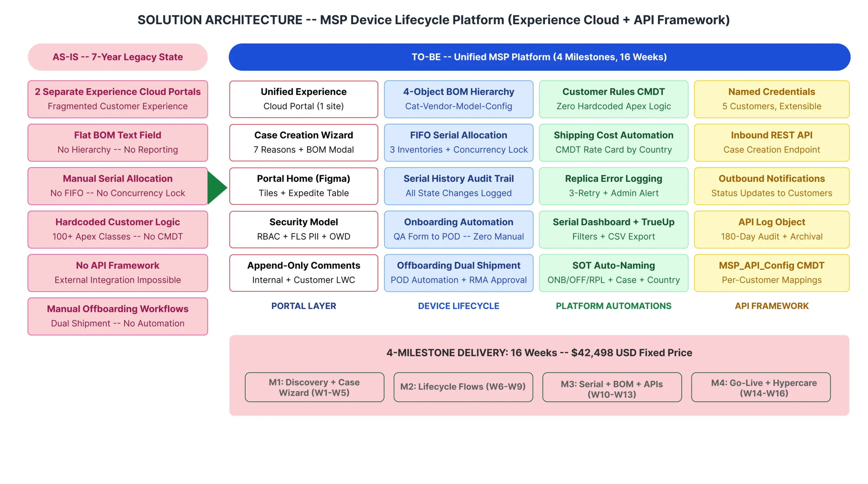
Task: Select the Onboarding Automation box
Action: tap(458, 229)
